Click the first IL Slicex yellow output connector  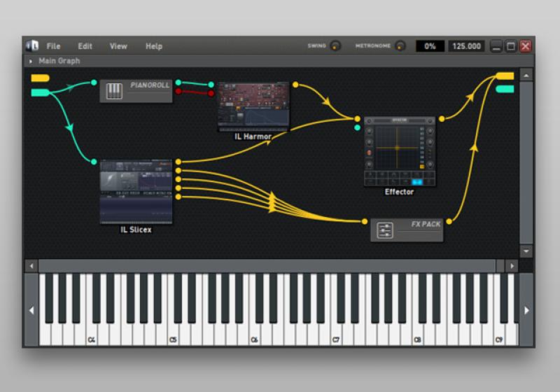[x=178, y=162]
